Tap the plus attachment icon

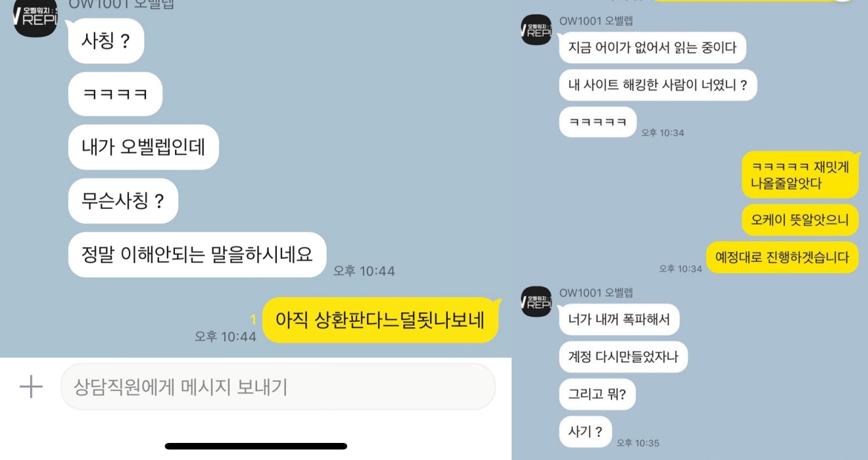pos(31,387)
